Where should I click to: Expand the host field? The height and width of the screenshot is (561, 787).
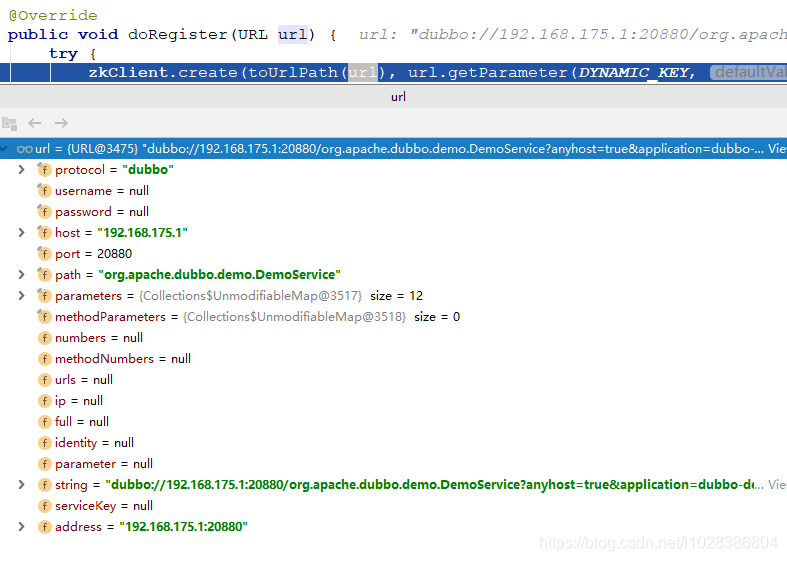pos(22,233)
